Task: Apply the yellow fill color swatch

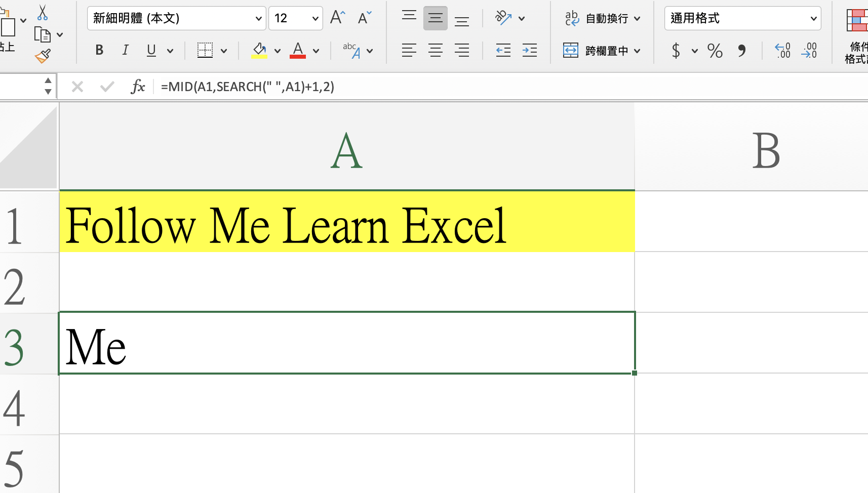Action: click(259, 50)
